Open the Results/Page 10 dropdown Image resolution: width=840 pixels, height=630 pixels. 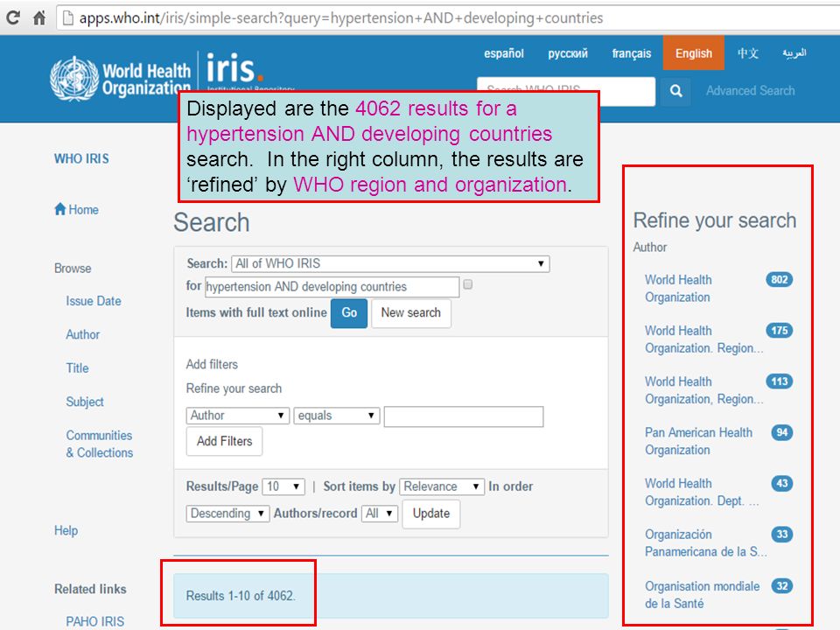(283, 486)
